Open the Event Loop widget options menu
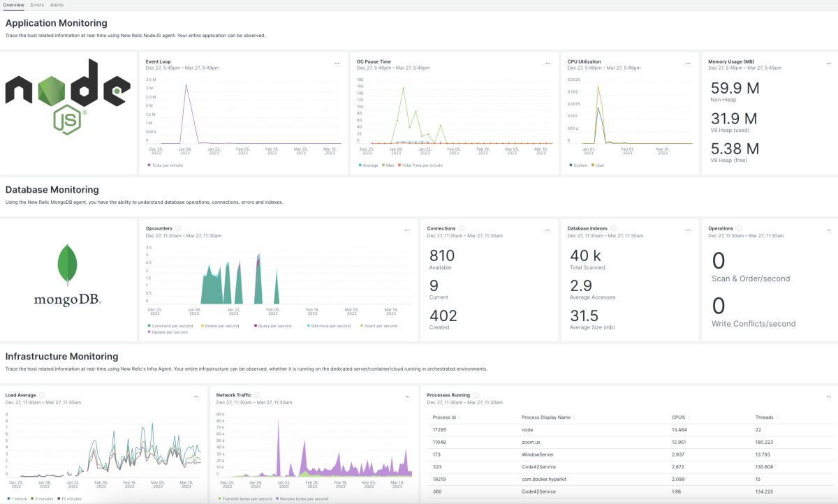Viewport: 838px width, 504px height. tap(336, 62)
